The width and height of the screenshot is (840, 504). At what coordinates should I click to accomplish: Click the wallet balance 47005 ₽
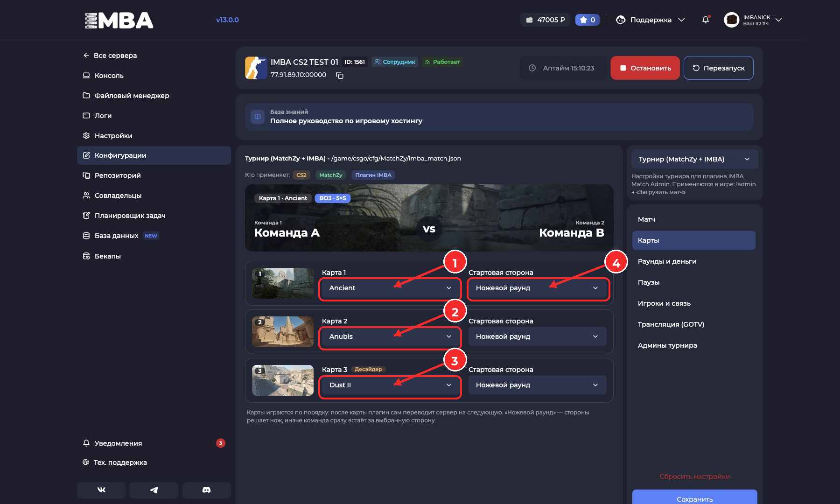(545, 20)
